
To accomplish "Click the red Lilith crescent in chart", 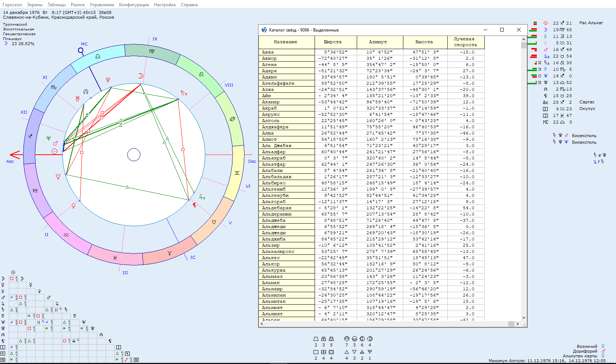I will [195, 205].
